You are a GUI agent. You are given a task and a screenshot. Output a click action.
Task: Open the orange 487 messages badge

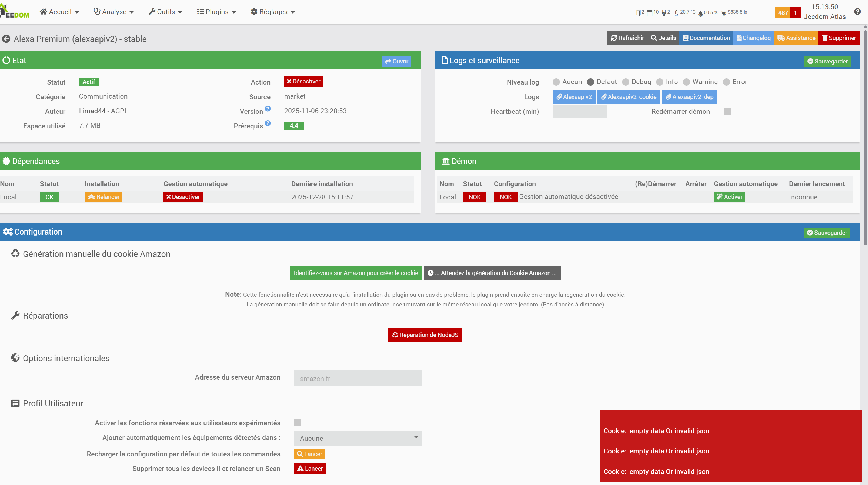click(782, 12)
